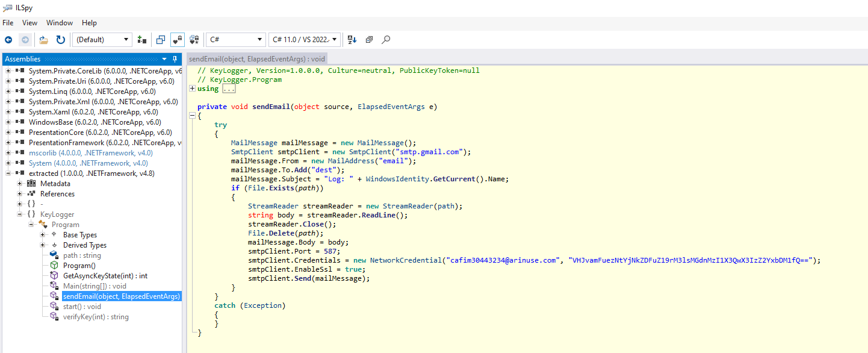Open the View menu
This screenshot has height=353, width=868.
pyautogui.click(x=29, y=23)
